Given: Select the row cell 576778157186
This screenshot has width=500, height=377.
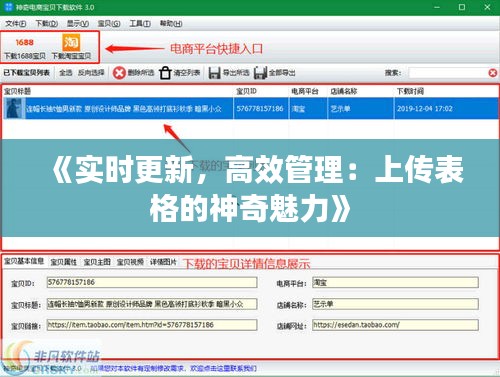Looking at the screenshot, I should pos(260,108).
